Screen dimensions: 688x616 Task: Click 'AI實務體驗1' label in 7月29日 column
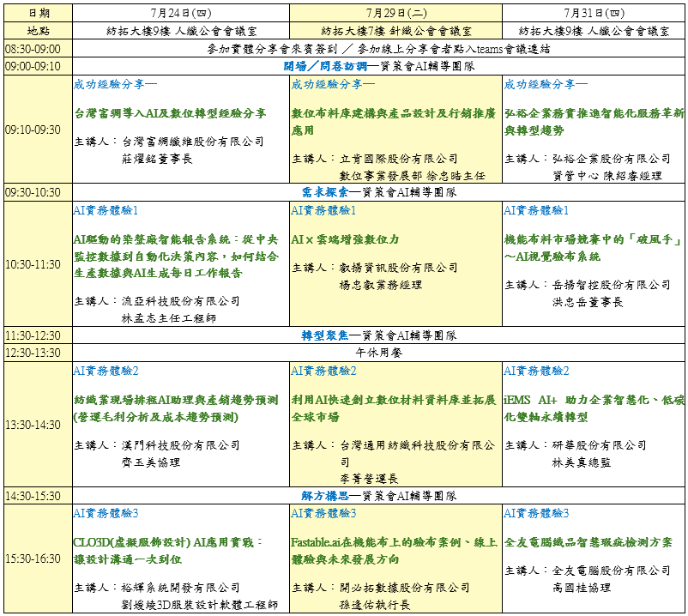323,210
